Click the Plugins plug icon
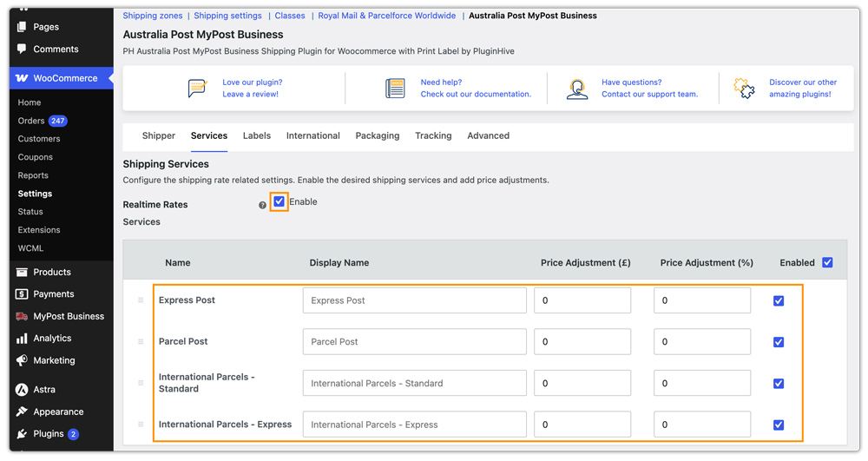The image size is (868, 461). click(22, 434)
